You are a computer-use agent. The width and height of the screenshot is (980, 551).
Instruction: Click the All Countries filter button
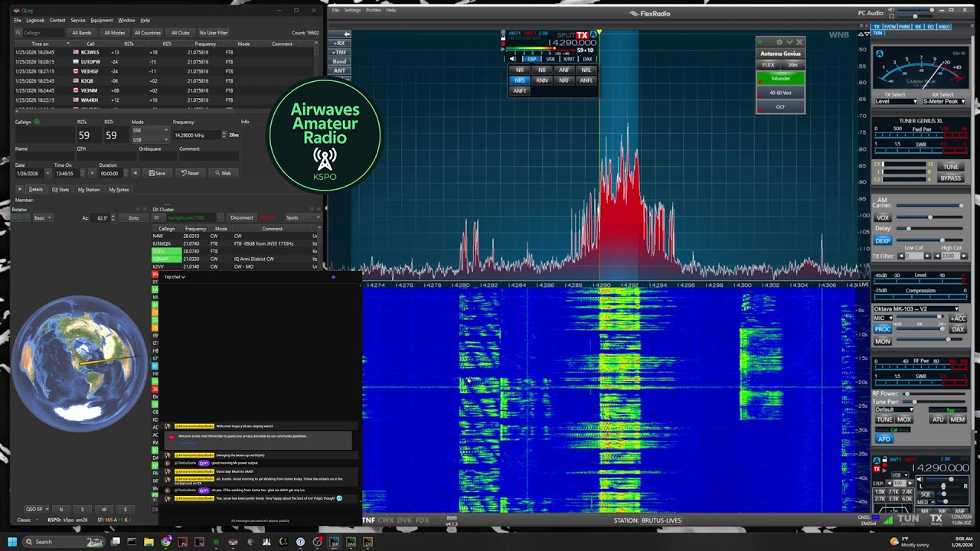click(148, 33)
